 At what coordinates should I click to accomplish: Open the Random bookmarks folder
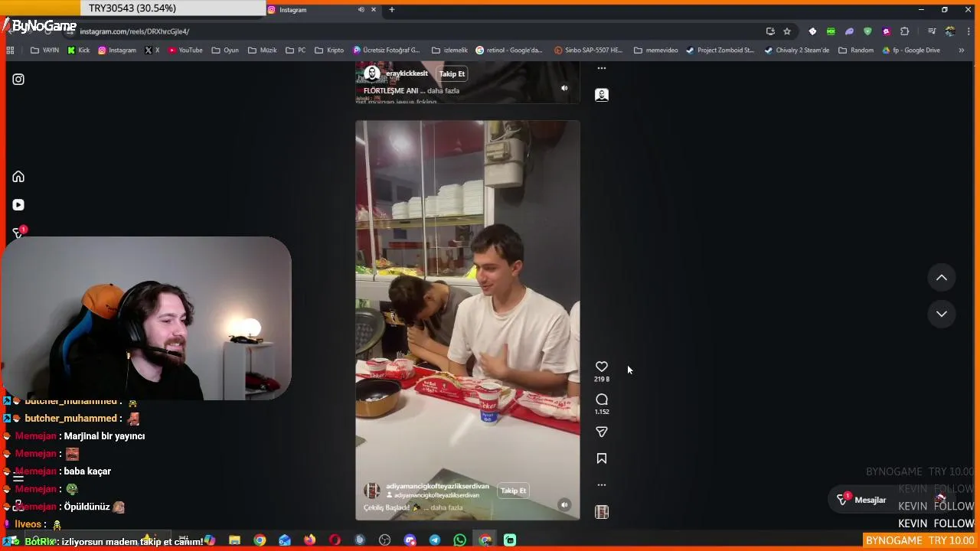click(856, 51)
